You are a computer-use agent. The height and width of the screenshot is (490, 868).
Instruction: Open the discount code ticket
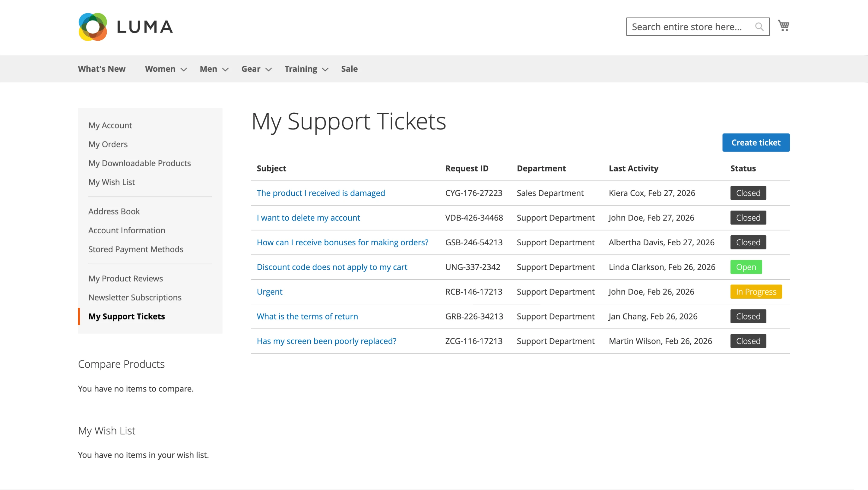(x=332, y=267)
